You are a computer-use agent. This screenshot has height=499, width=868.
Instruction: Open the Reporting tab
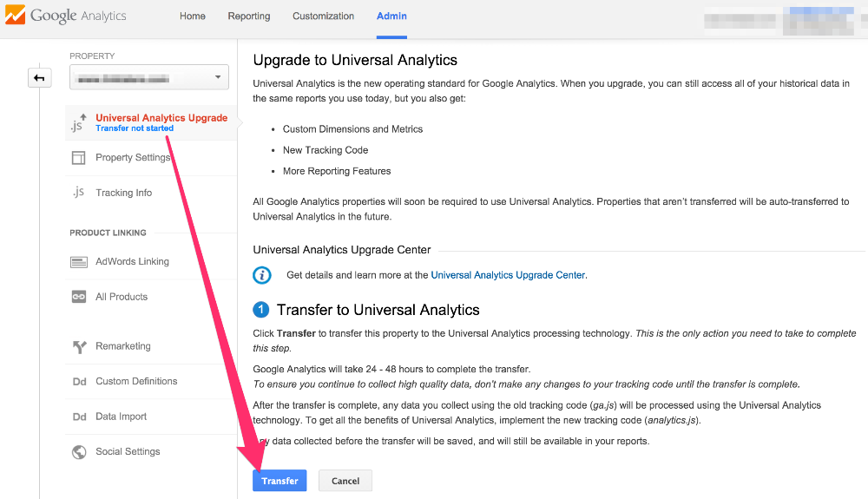point(249,16)
